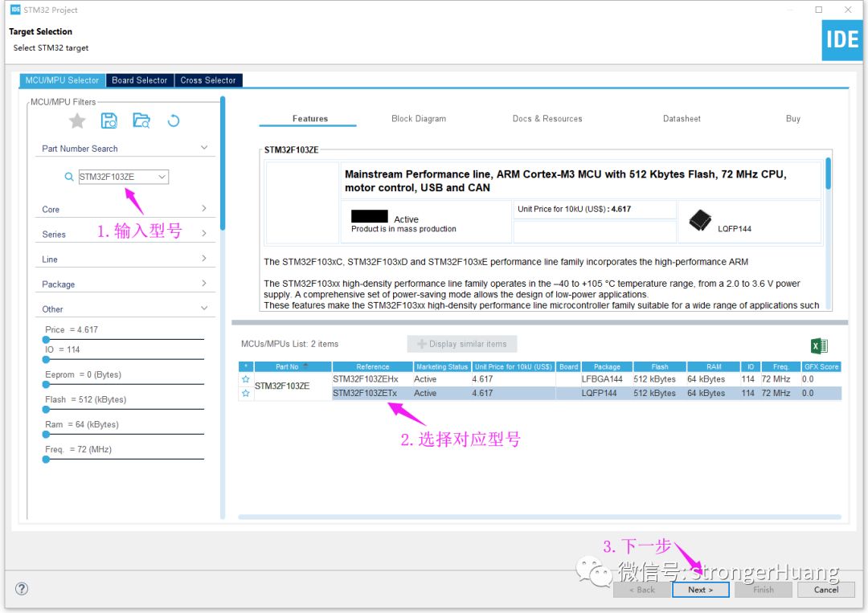Image resolution: width=868 pixels, height=613 pixels.
Task: Sort by Part No column header
Action: click(x=293, y=366)
